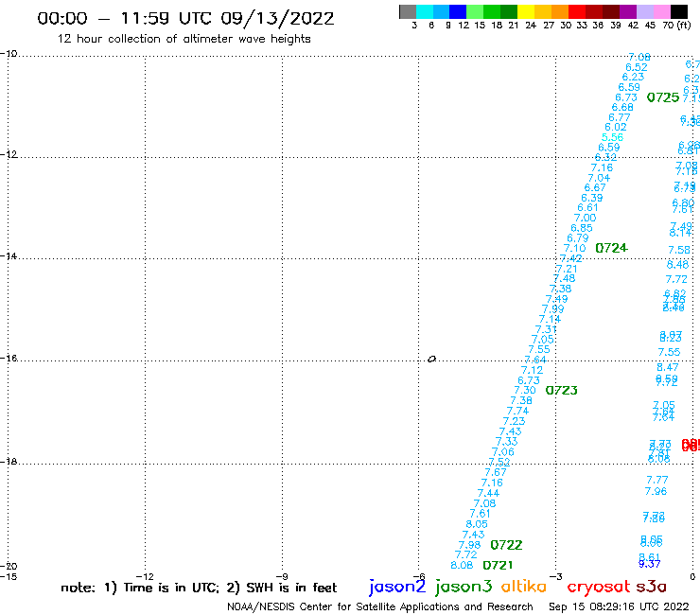This screenshot has width=700, height=615.
Task: Click the right-track value '7.96'
Action: click(x=656, y=491)
